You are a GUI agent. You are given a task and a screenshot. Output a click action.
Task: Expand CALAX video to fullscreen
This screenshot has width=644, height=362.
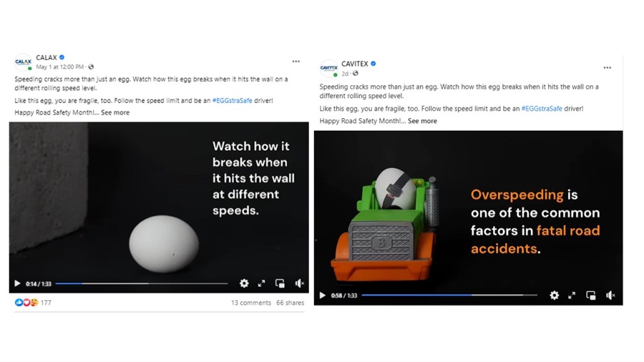coord(261,283)
